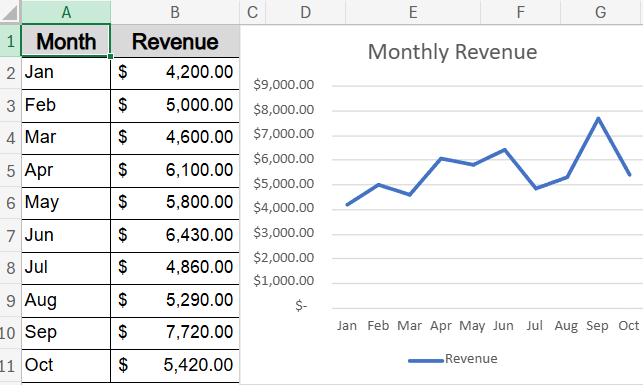Click the Month header cell
The width and height of the screenshot is (643, 385).
pyautogui.click(x=66, y=41)
